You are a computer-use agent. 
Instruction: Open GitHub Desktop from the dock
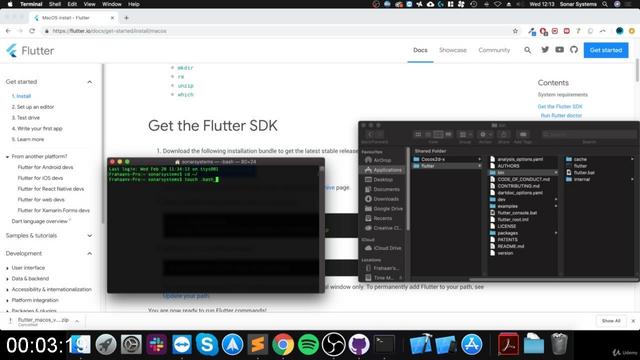[x=359, y=344]
